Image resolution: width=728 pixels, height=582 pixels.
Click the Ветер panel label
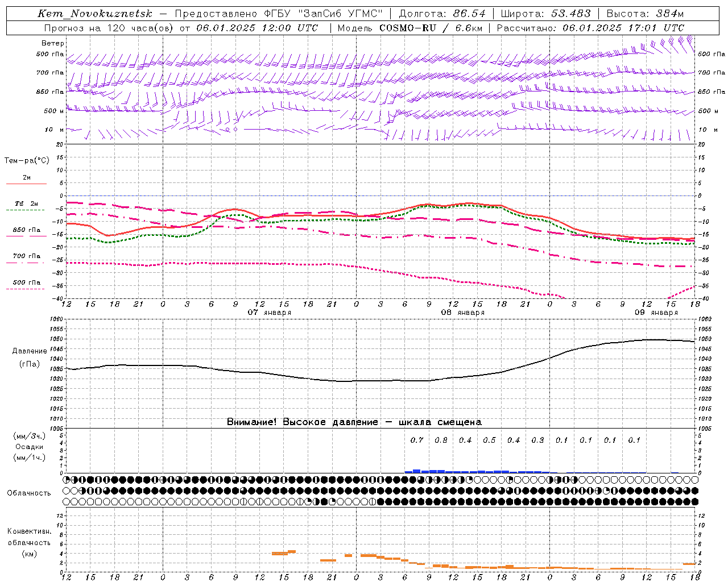coord(53,43)
